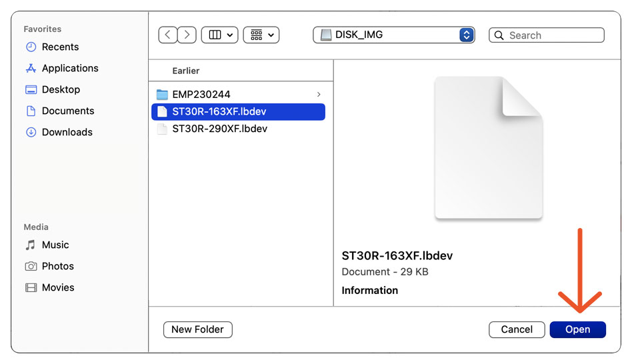632x364 pixels.
Task: Click the Open button
Action: [577, 330]
